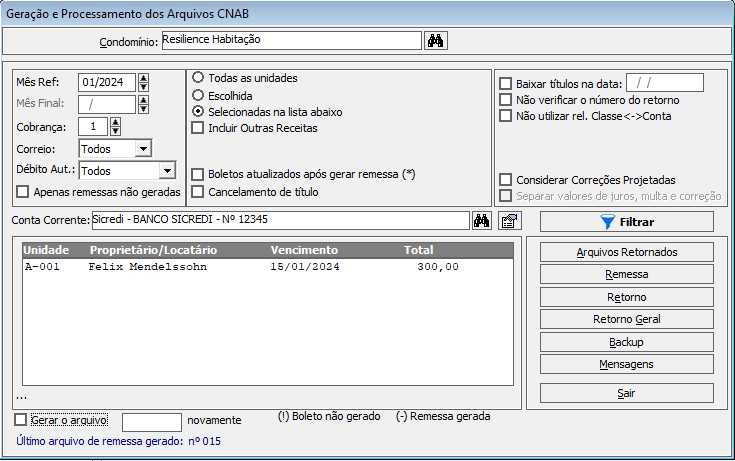Check Gerar o arquivo checkbox
Screen dimensions: 735x461
[21, 420]
